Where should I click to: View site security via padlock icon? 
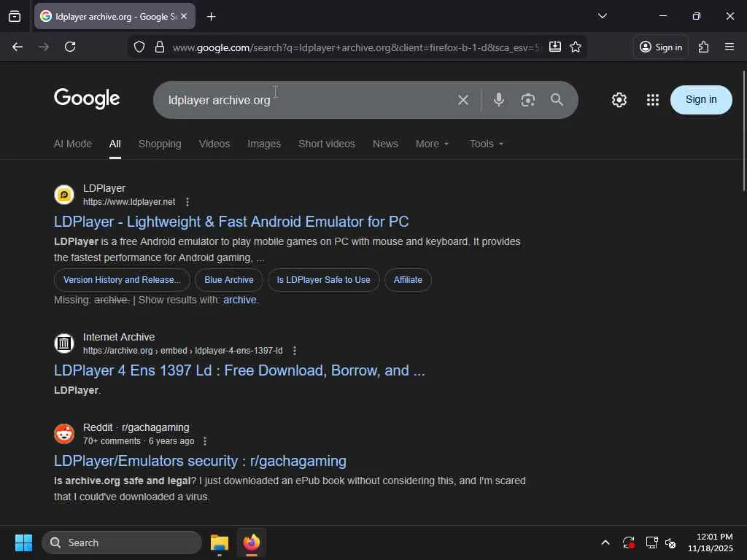pos(160,47)
